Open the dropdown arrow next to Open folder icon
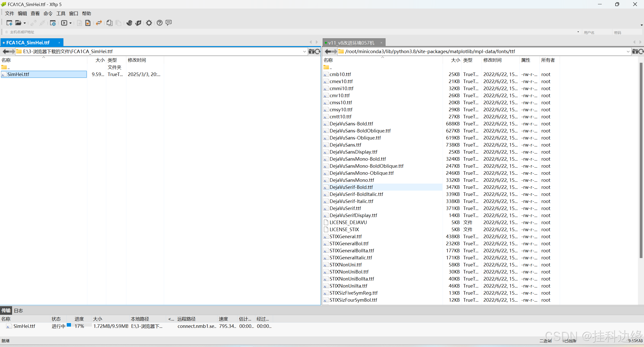644x347 pixels. pyautogui.click(x=25, y=23)
